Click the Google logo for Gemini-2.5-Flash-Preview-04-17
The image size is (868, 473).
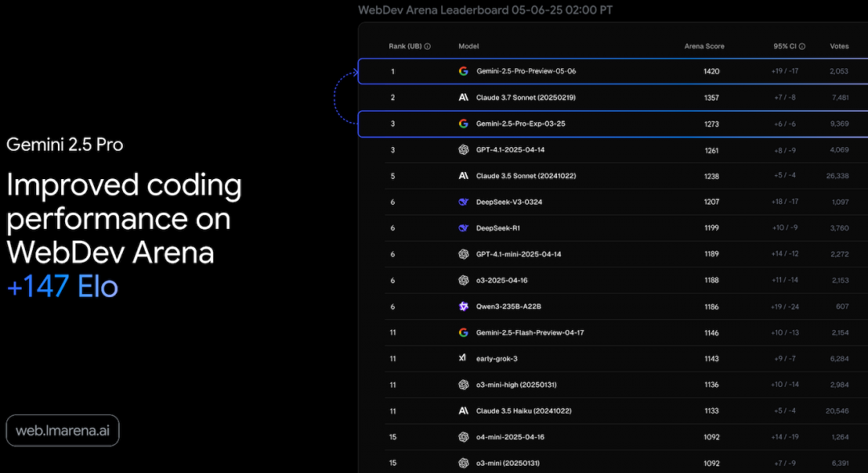[x=464, y=332]
